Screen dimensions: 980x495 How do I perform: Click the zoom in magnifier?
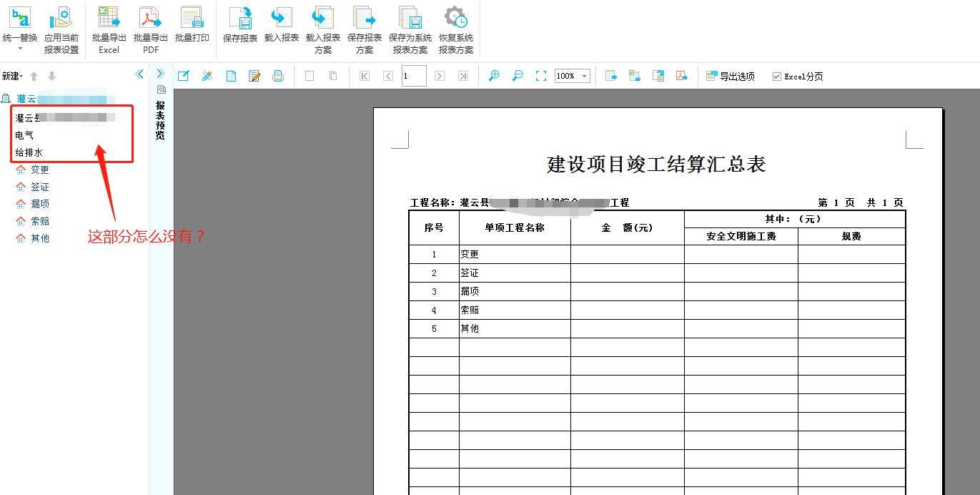[494, 76]
